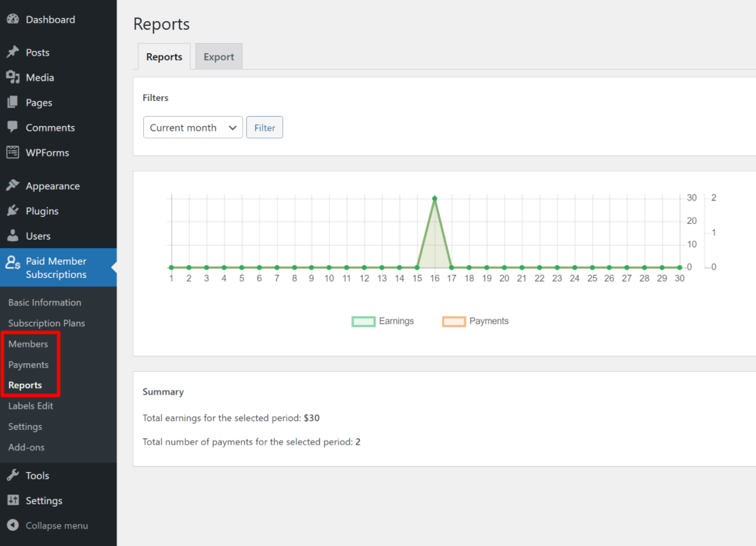
Task: Click the Tools wrench icon
Action: [x=13, y=476]
